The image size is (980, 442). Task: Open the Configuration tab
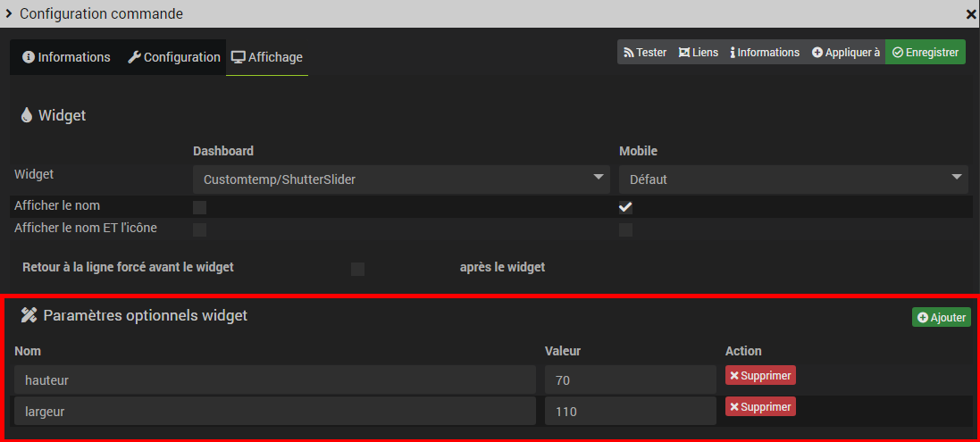pyautogui.click(x=173, y=57)
